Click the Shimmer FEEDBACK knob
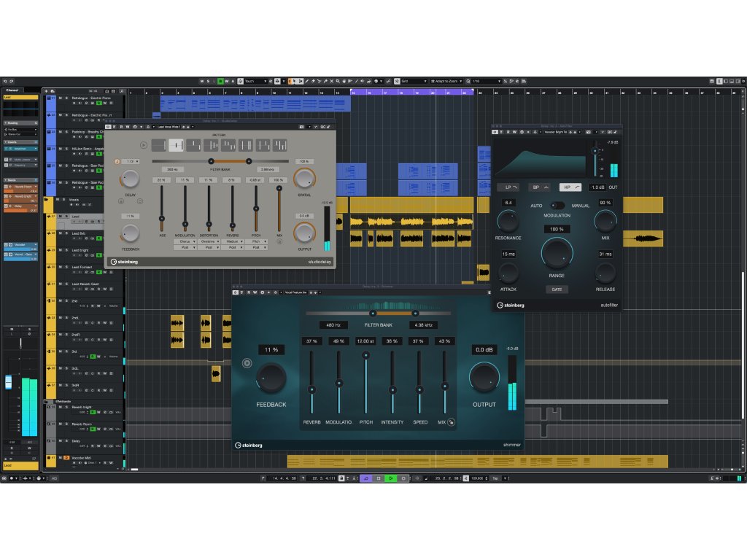The image size is (747, 560). click(271, 378)
